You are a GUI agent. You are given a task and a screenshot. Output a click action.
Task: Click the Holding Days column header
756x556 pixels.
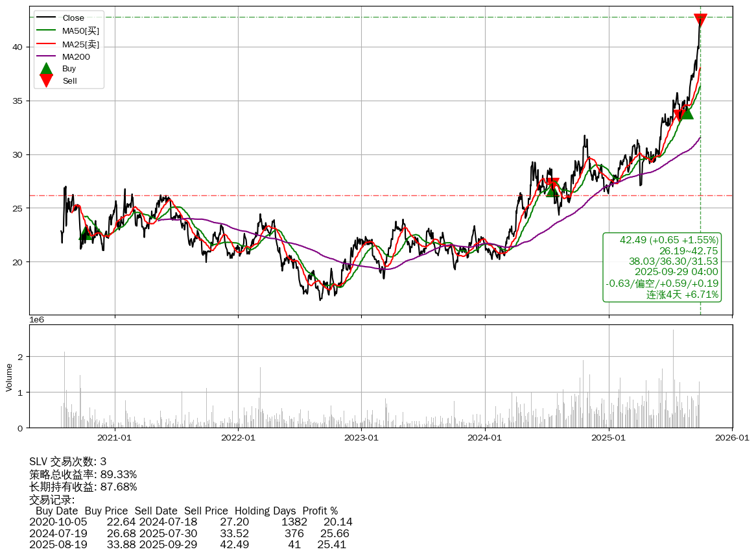(265, 511)
